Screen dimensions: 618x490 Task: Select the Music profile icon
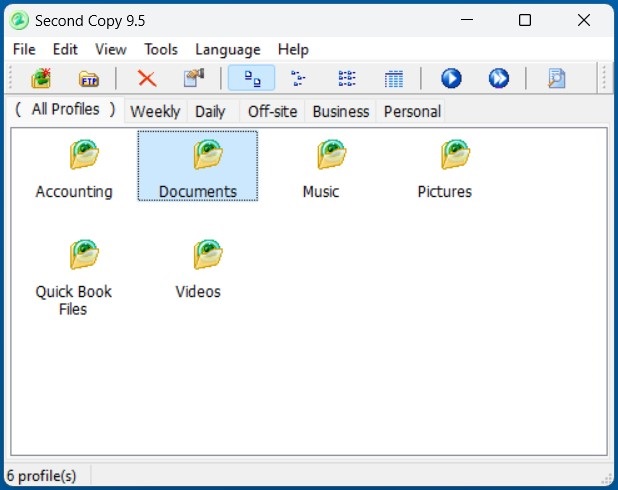click(x=331, y=154)
